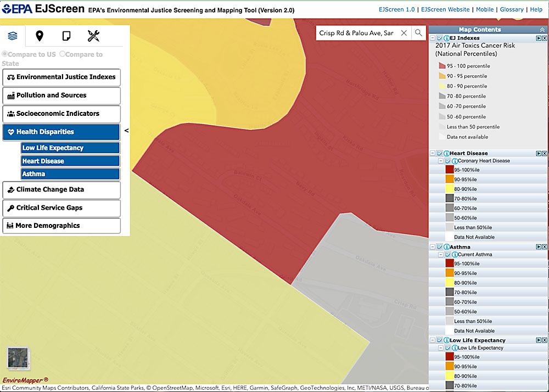The image size is (549, 392).
Task: Open the Reports page icon tab
Action: tap(66, 36)
